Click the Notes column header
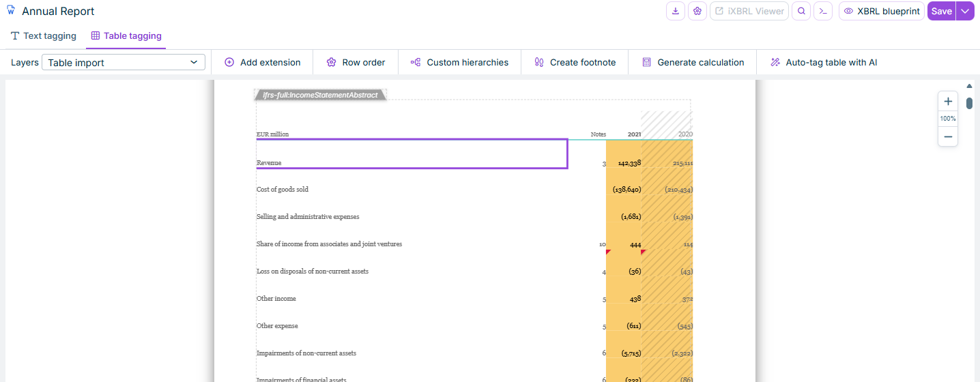This screenshot has height=382, width=980. pyautogui.click(x=599, y=134)
